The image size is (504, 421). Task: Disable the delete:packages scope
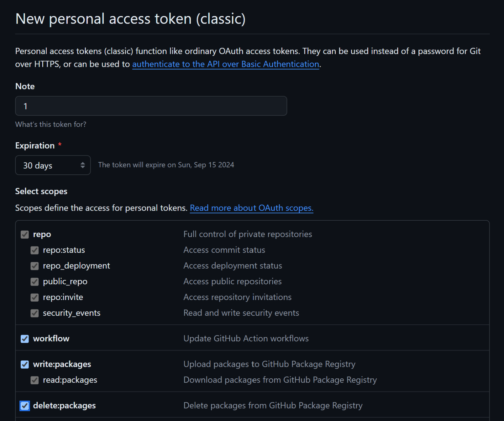point(25,405)
